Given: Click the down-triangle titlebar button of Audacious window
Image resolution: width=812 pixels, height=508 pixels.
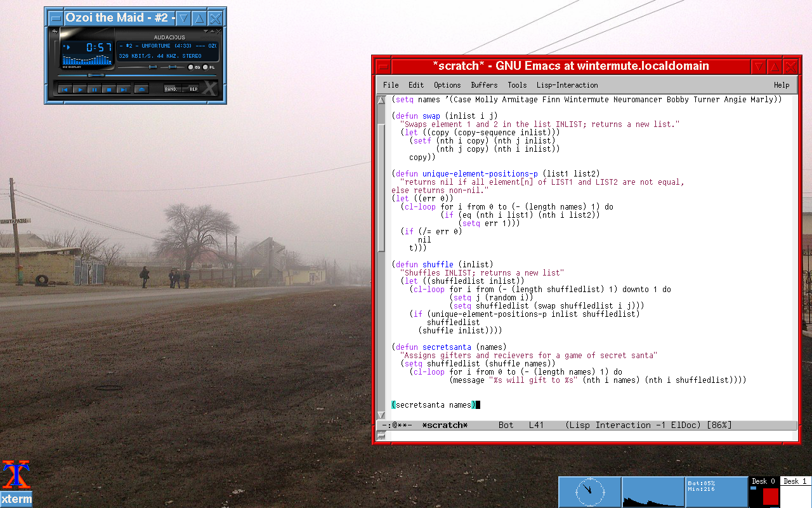Looking at the screenshot, I should pos(184,18).
